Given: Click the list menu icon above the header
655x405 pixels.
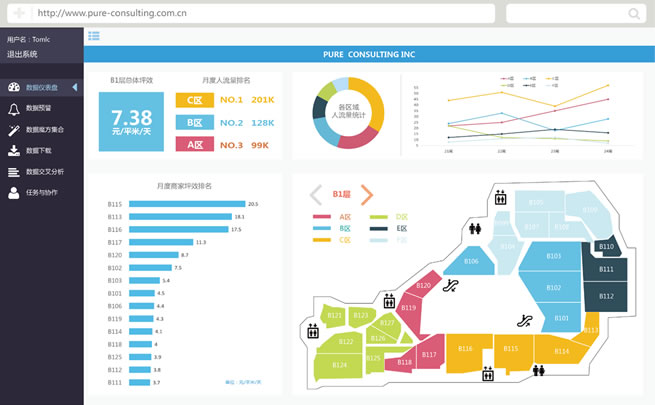Looking at the screenshot, I should point(93,36).
